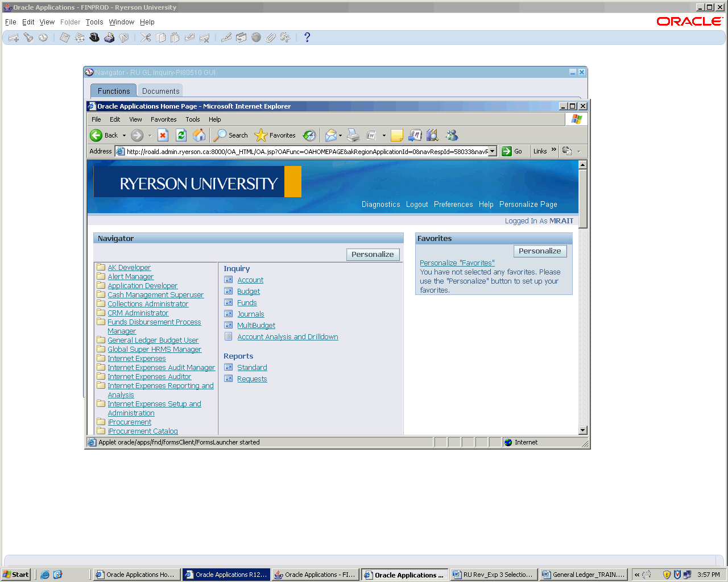The width and height of the screenshot is (728, 582).
Task: Open the Account Analysis and Drilldown link
Action: point(287,337)
